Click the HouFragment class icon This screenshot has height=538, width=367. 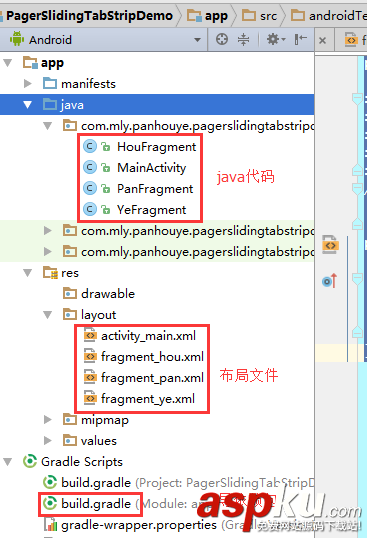coord(90,147)
